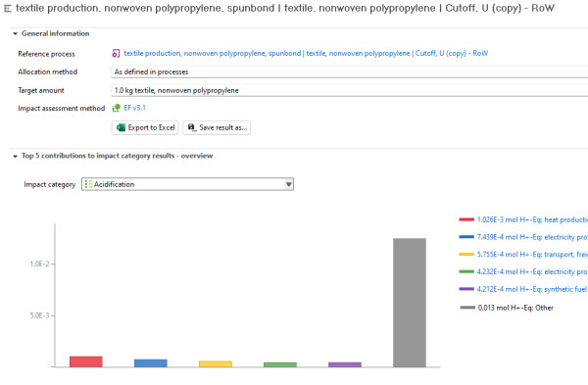Click the save disk icon in Save result
588x385 pixels.
192,127
